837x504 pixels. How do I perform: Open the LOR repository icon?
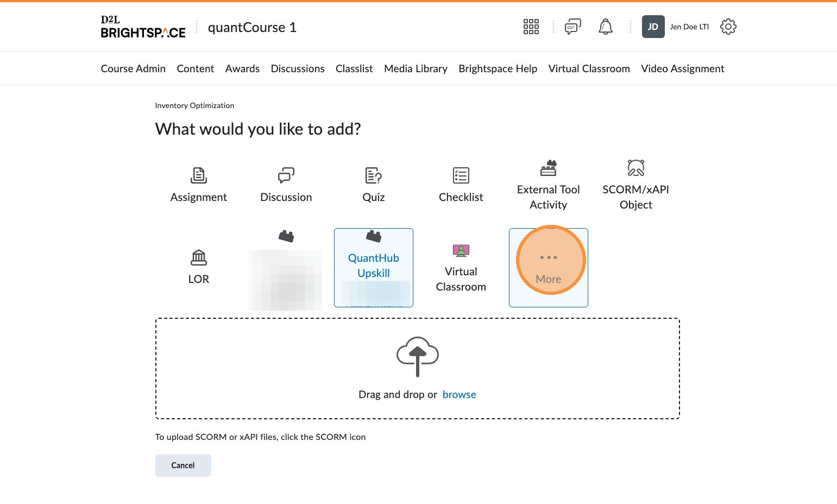(x=198, y=267)
